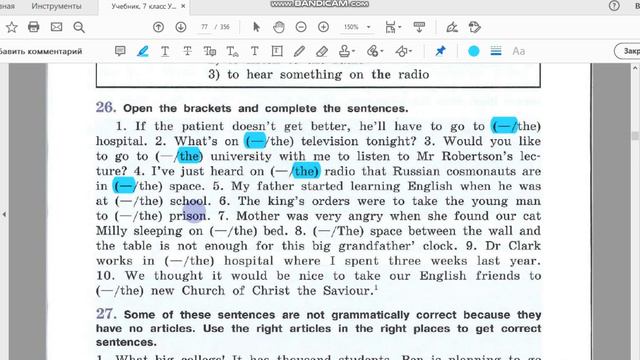Click scrollbar up arrow
The width and height of the screenshot is (640, 360).
635,68
